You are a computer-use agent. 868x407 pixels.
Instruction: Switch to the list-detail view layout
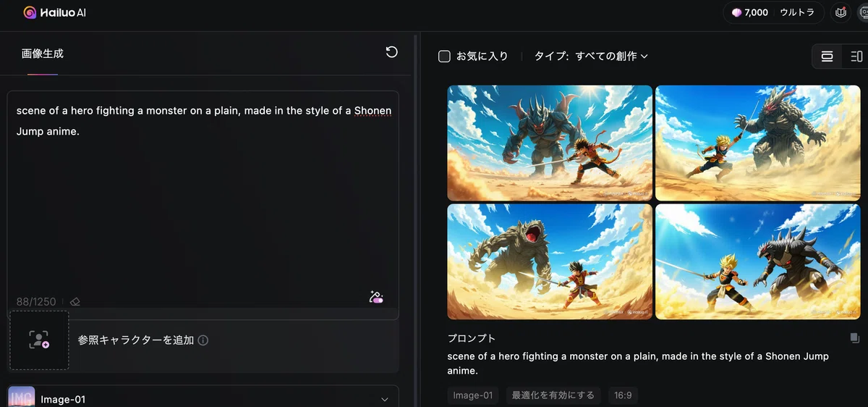(856, 56)
